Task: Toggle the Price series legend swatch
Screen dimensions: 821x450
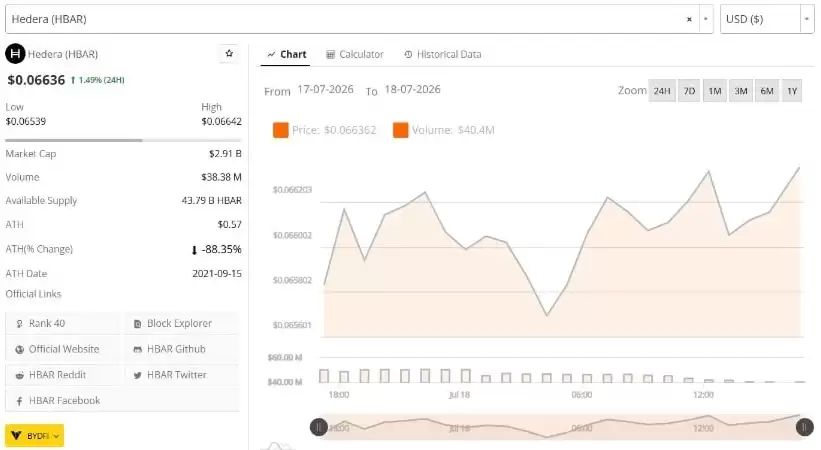Action: tap(281, 130)
